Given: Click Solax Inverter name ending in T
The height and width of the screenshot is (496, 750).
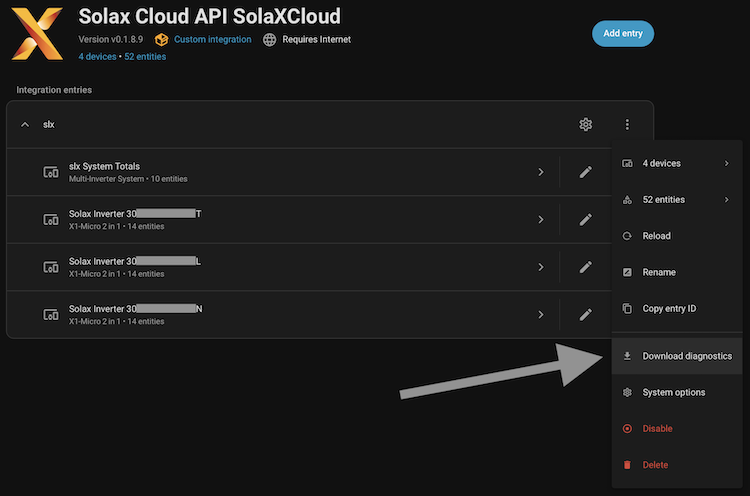Looking at the screenshot, I should coord(135,214).
